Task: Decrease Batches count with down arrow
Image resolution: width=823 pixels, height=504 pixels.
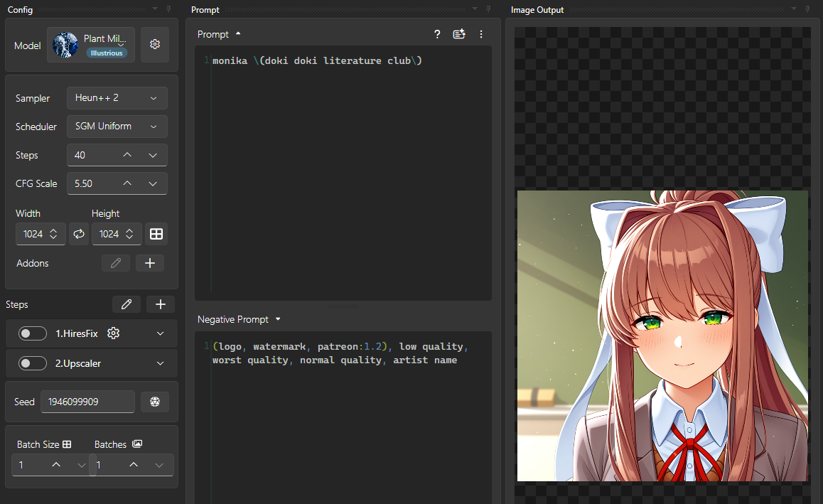Action: pos(159,465)
